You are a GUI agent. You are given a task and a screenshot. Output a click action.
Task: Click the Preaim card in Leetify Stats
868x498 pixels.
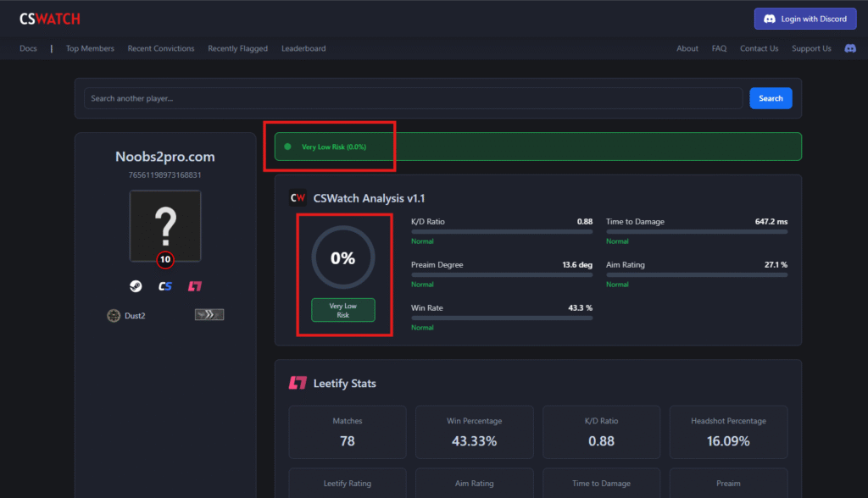click(x=728, y=483)
